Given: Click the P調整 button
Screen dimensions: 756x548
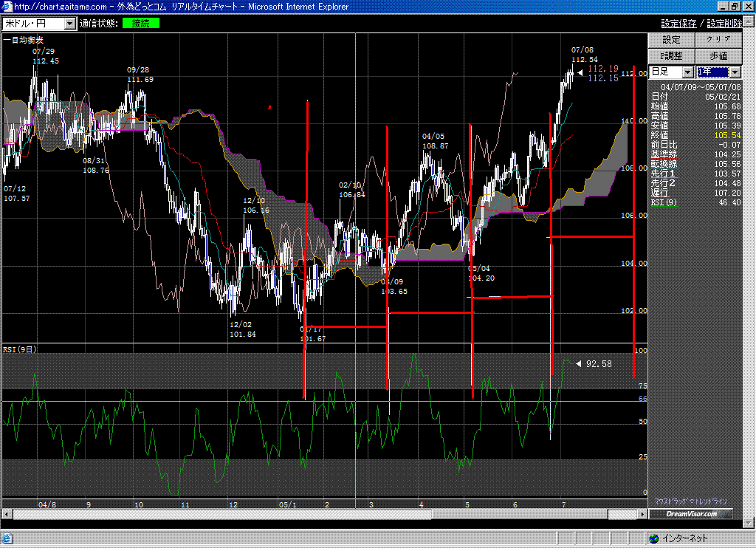Looking at the screenshot, I should pos(671,56).
